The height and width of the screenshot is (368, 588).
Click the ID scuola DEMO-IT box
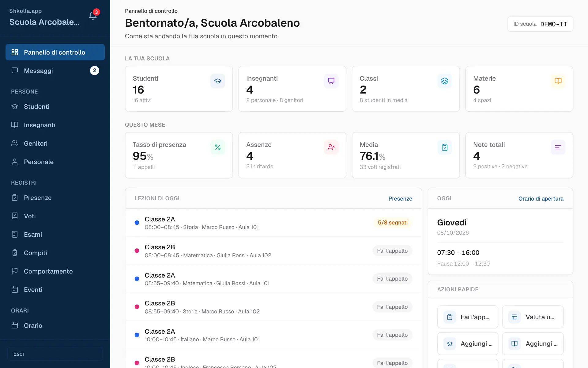540,24
